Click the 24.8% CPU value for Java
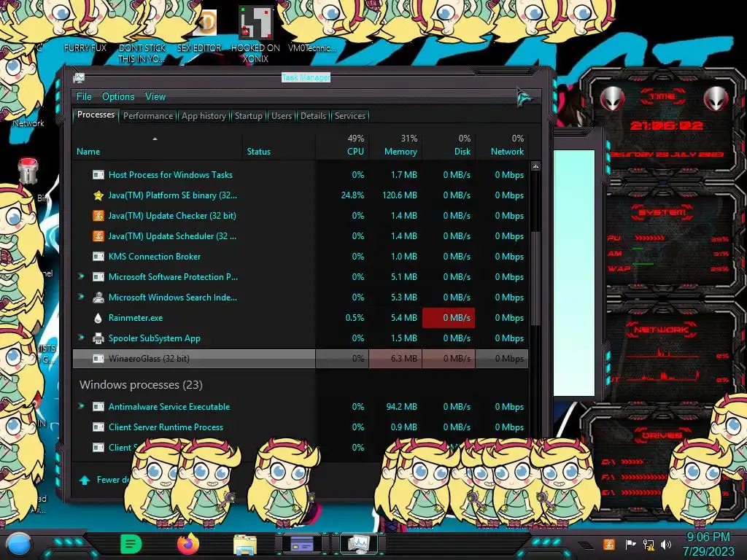 point(352,195)
